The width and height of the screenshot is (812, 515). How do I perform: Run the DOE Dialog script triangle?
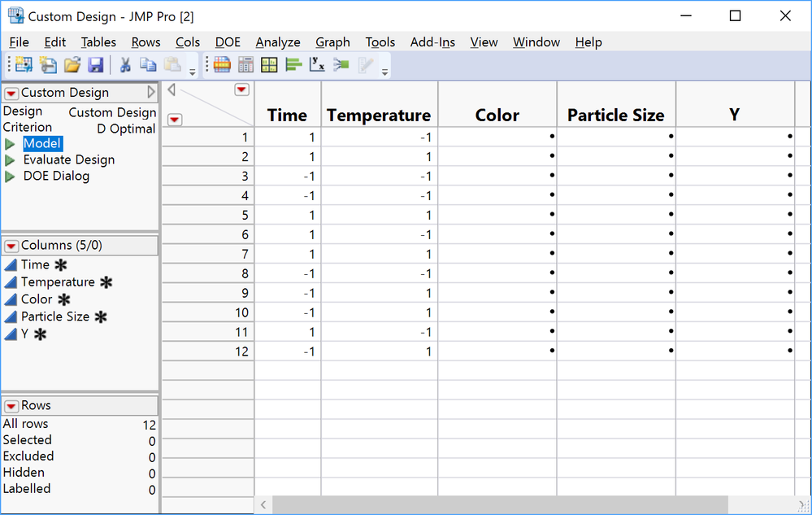click(x=10, y=177)
